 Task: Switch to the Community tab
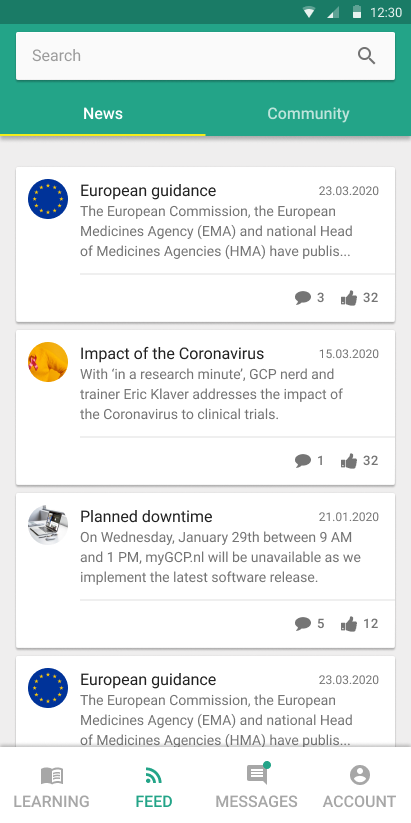pos(308,113)
